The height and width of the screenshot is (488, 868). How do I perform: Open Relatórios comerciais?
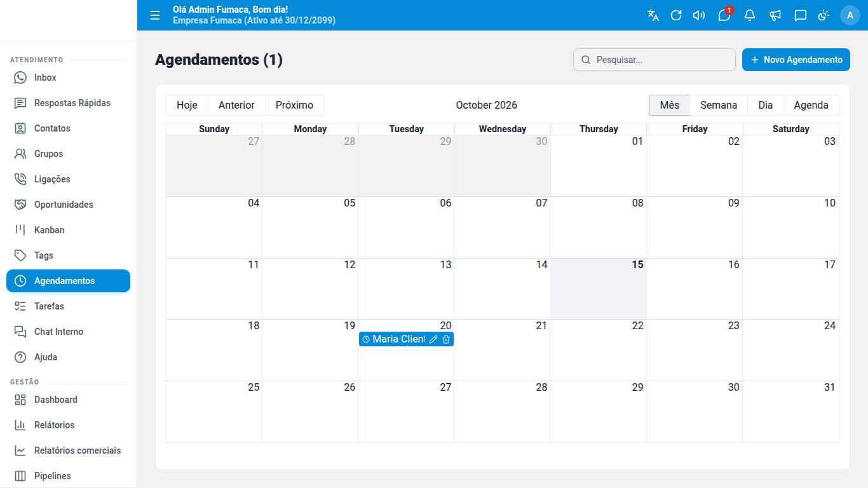pos(68,451)
